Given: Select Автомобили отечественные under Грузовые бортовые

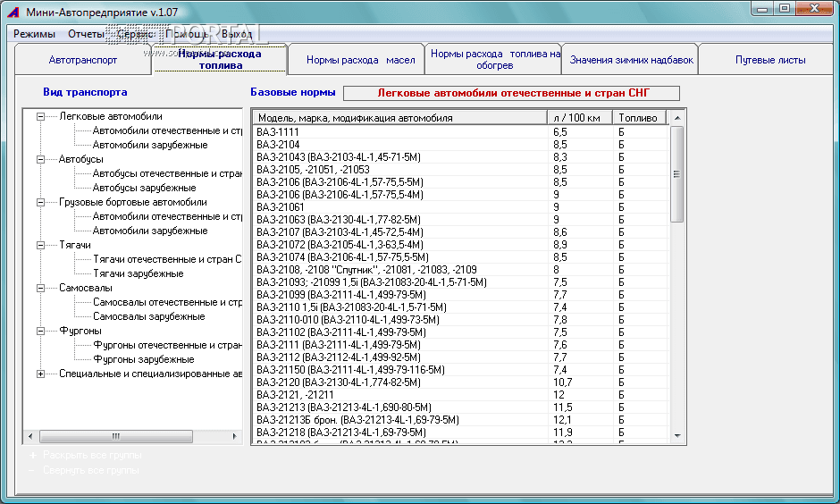Looking at the screenshot, I should click(166, 216).
